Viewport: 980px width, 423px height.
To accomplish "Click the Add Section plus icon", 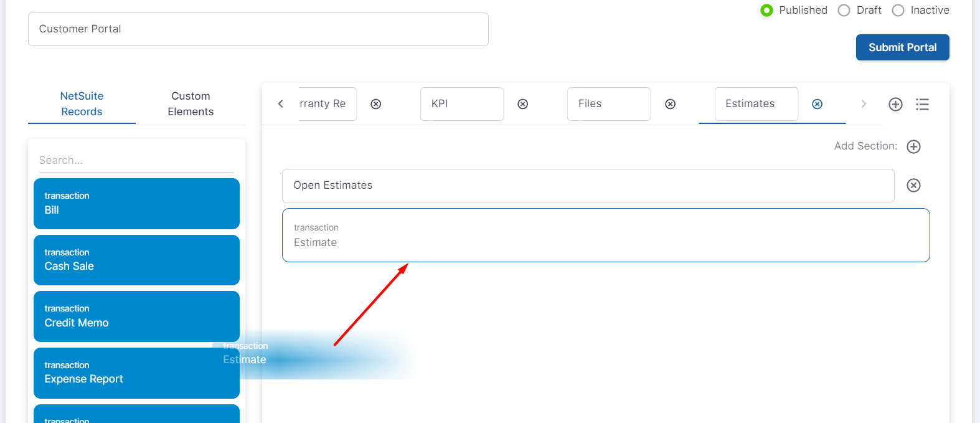I will tap(913, 146).
